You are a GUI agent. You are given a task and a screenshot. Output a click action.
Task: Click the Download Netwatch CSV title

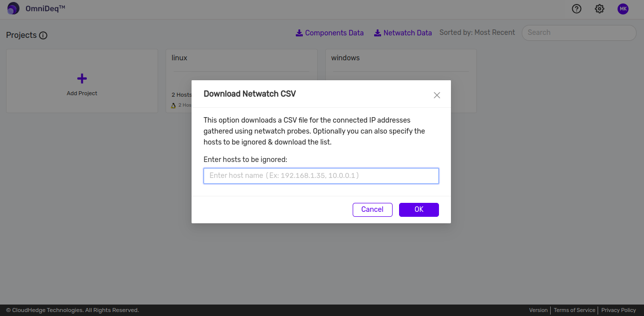click(250, 94)
